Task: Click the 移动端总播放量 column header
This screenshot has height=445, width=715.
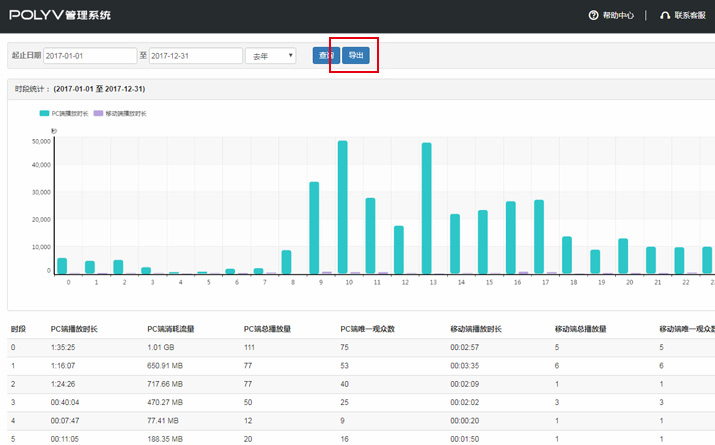Action: pos(582,328)
